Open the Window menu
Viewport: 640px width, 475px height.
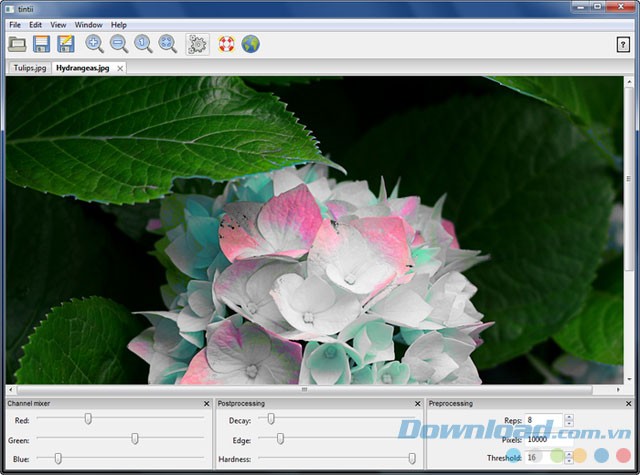tap(88, 24)
